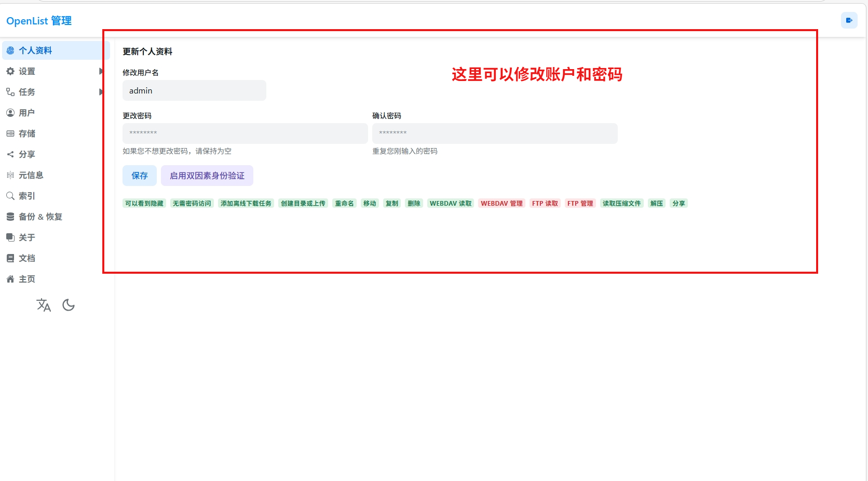
Task: Click the 创建目录或上传 permission tag
Action: (303, 203)
